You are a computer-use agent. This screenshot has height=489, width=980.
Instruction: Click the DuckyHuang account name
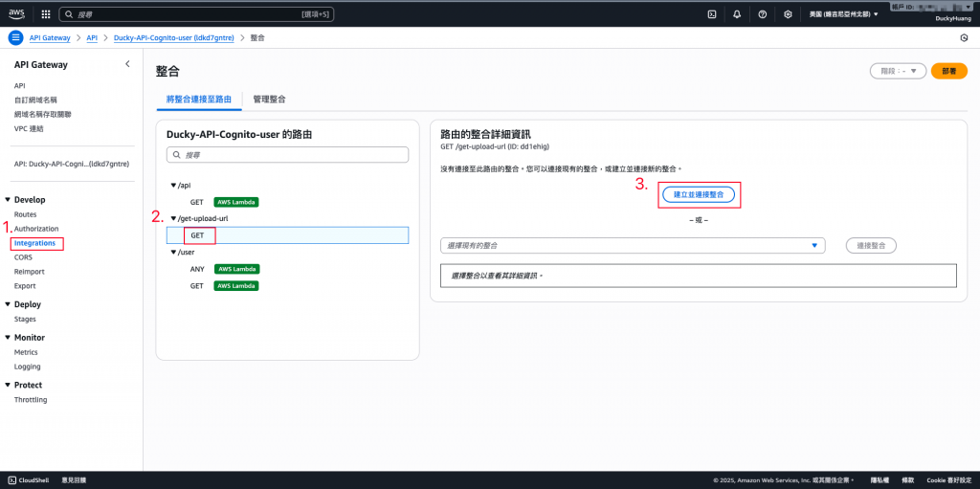952,19
